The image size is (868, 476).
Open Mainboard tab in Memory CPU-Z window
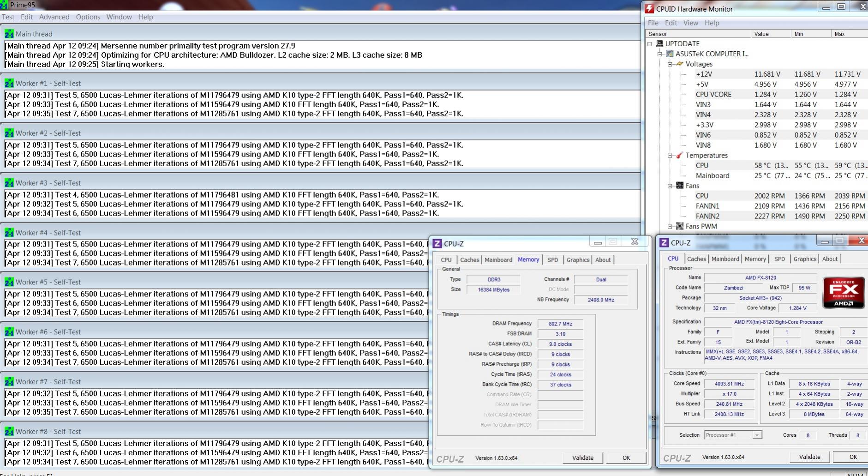pyautogui.click(x=498, y=260)
